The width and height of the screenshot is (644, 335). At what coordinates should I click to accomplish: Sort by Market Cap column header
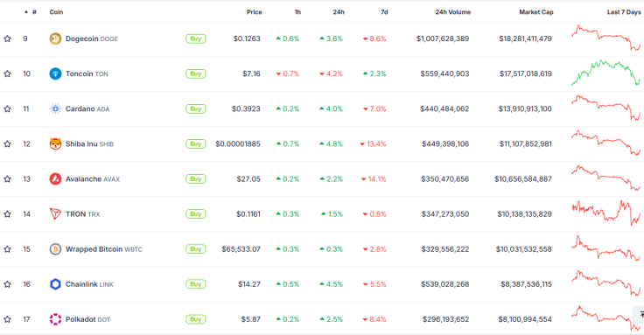point(536,12)
